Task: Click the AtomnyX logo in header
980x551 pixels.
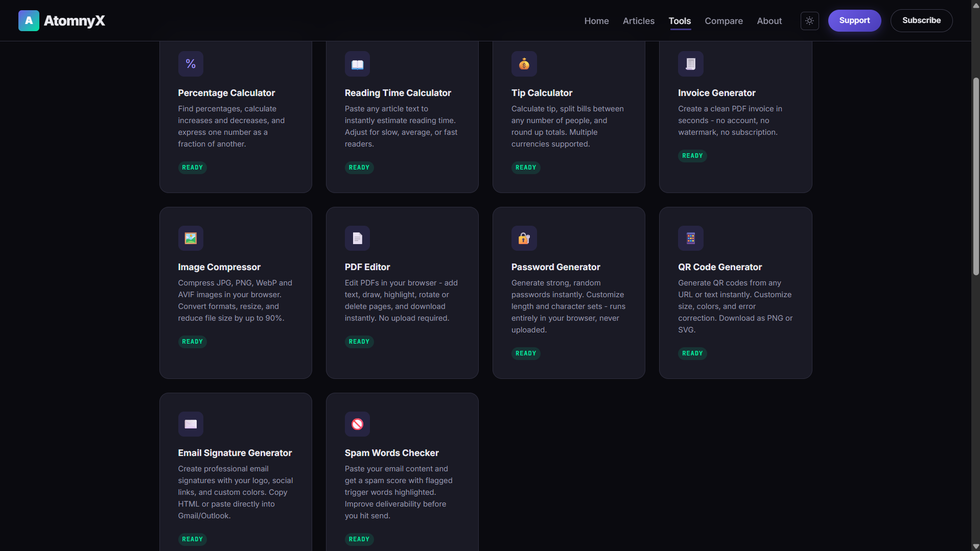Action: click(62, 21)
